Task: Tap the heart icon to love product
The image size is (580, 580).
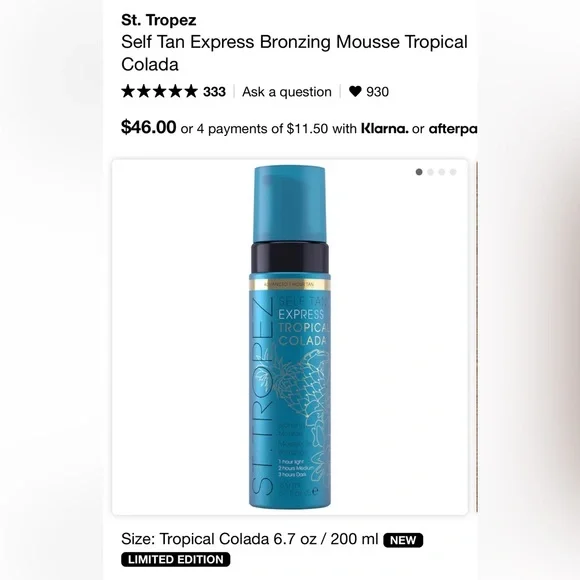Action: pos(355,91)
